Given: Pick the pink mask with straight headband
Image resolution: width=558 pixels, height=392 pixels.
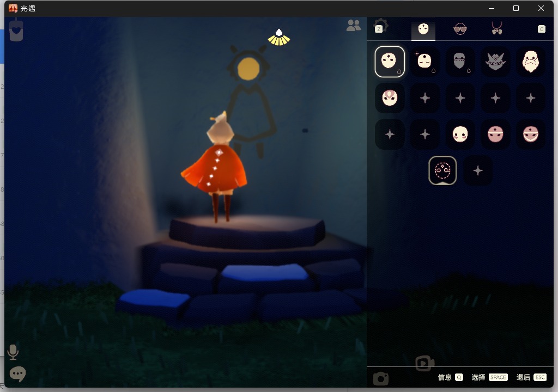Looking at the screenshot, I should (495, 134).
